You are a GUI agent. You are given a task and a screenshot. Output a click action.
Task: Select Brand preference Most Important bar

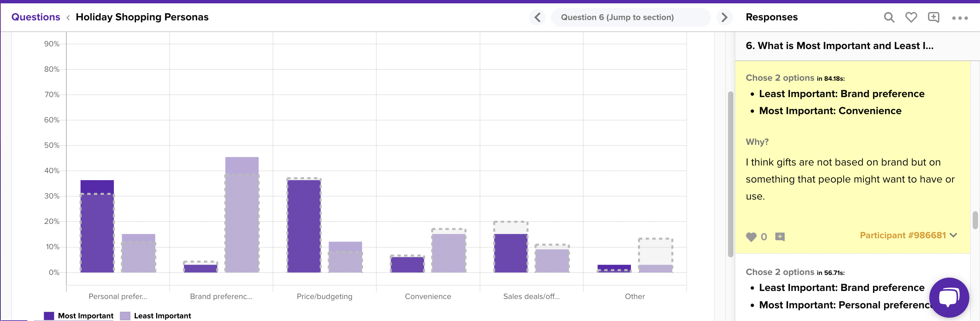click(x=200, y=269)
